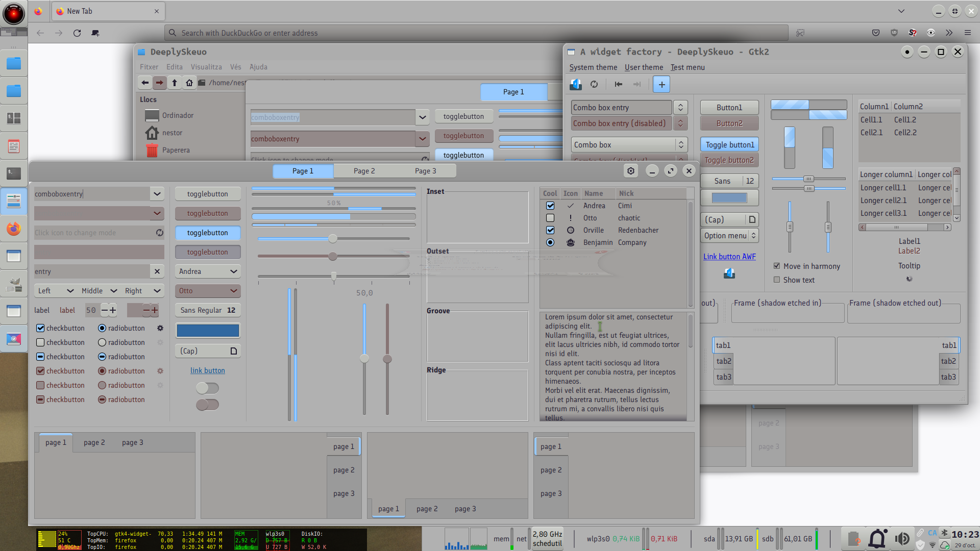Click the blue plus toolbar button
The width and height of the screenshot is (980, 551).
(661, 84)
